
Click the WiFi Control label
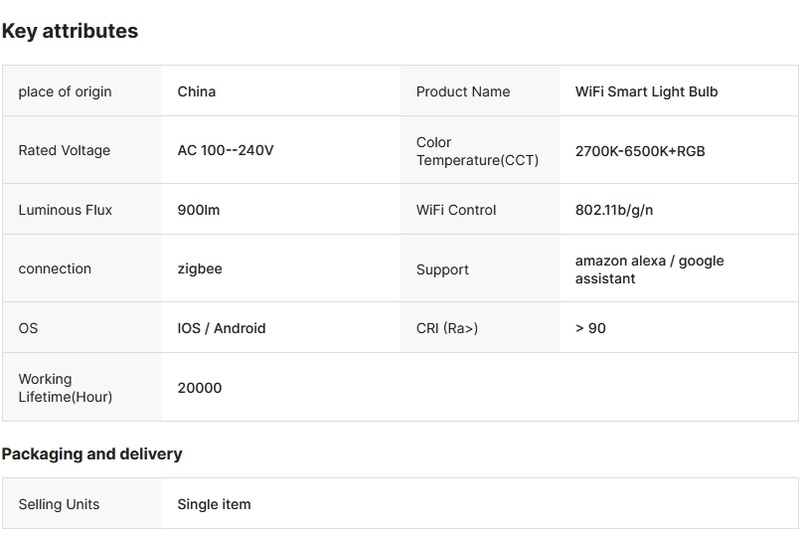tap(456, 210)
